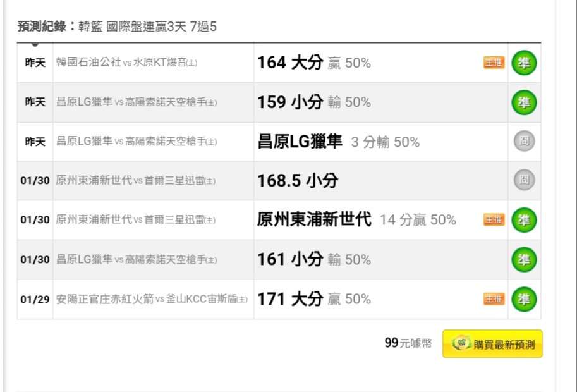Open 01/30 昌原LG獵隼 vs 高陽索諾天空槍手 match
The width and height of the screenshot is (577, 392).
coord(136,259)
